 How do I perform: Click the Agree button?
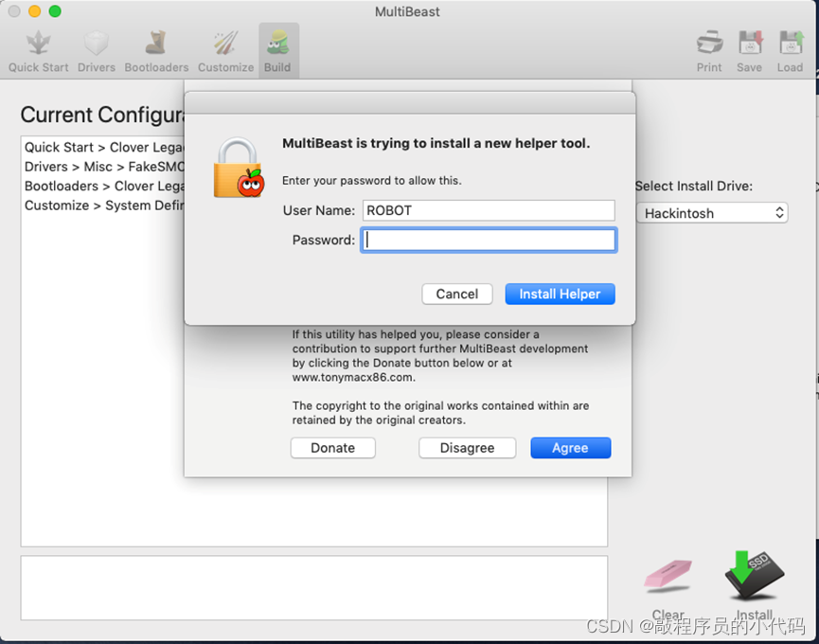click(x=570, y=448)
